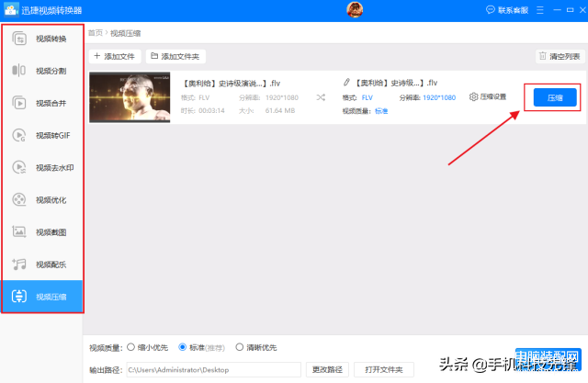
Task: Click the app logo in title bar
Action: pyautogui.click(x=11, y=10)
